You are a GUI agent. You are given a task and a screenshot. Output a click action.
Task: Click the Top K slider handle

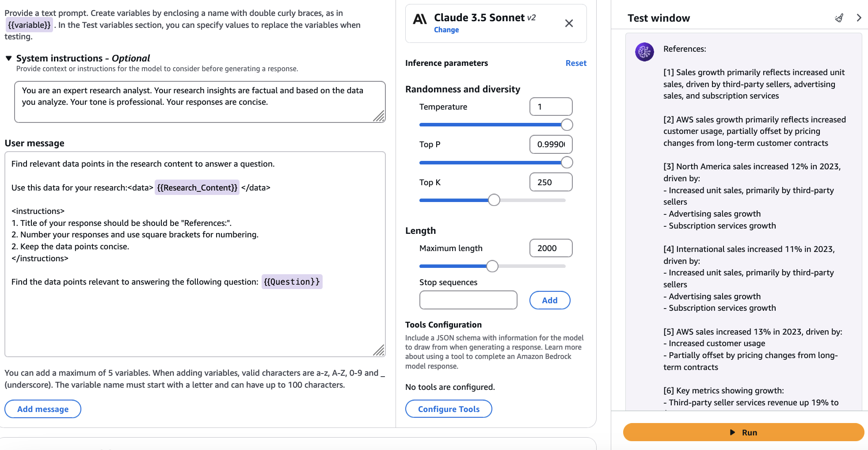(x=494, y=200)
